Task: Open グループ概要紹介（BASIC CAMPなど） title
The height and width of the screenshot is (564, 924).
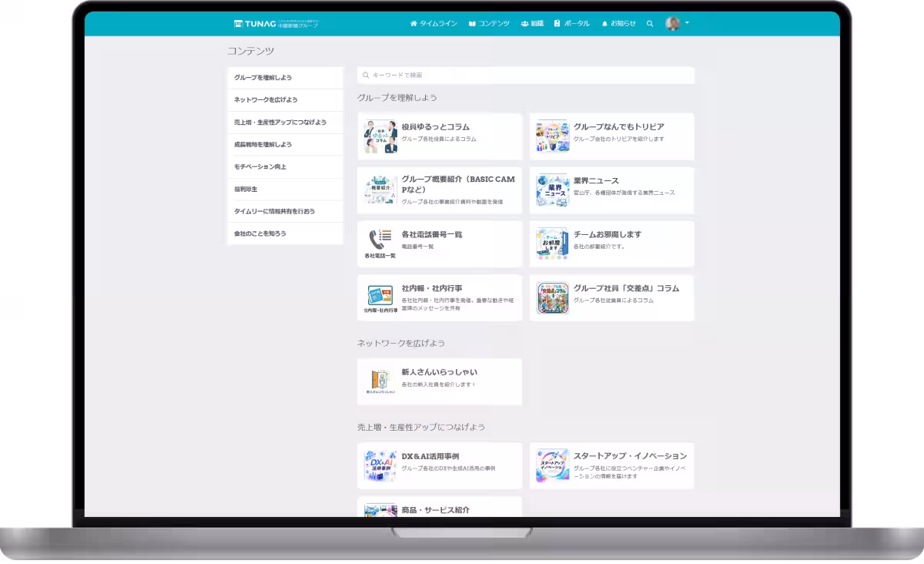Action: pyautogui.click(x=458, y=184)
